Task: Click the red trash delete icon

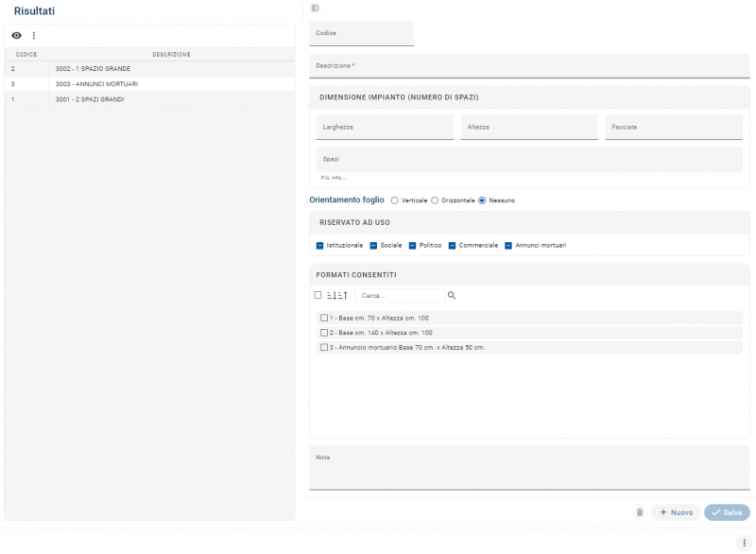Action: (640, 512)
